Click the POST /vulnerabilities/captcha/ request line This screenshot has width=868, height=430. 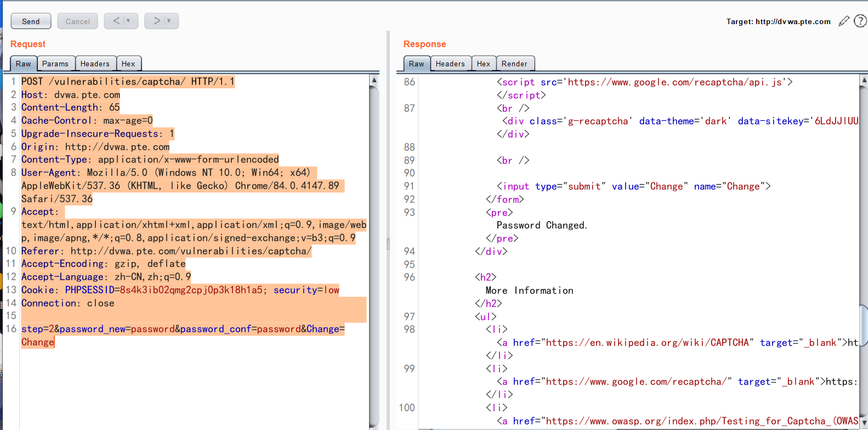click(128, 82)
